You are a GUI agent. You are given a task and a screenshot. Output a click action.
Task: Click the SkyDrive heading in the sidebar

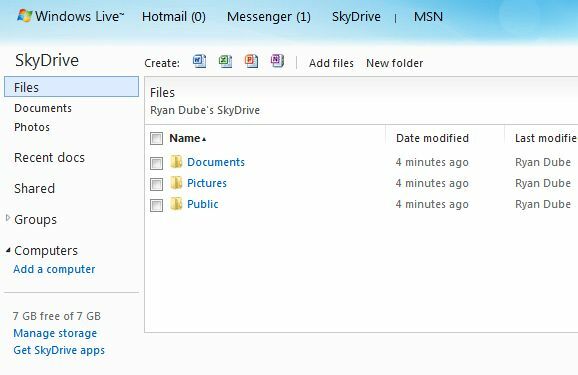(47, 60)
